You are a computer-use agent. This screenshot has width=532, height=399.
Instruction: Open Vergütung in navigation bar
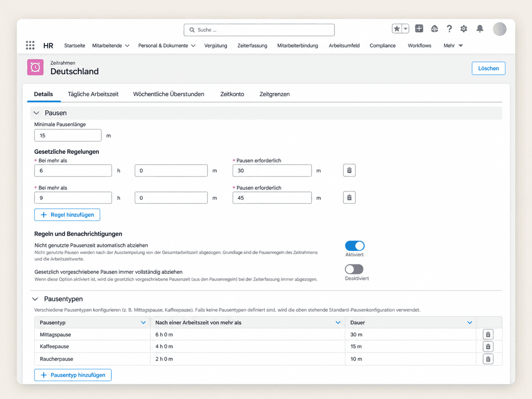[215, 46]
